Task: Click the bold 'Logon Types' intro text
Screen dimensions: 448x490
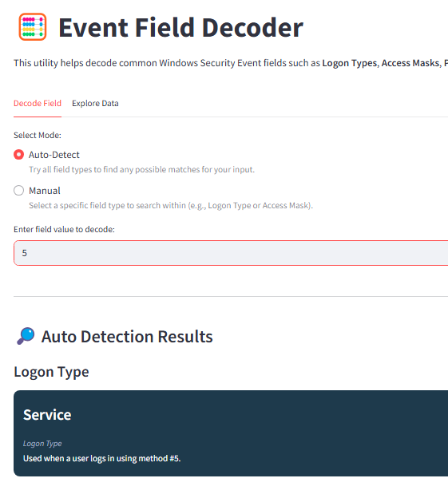Action: click(x=351, y=63)
